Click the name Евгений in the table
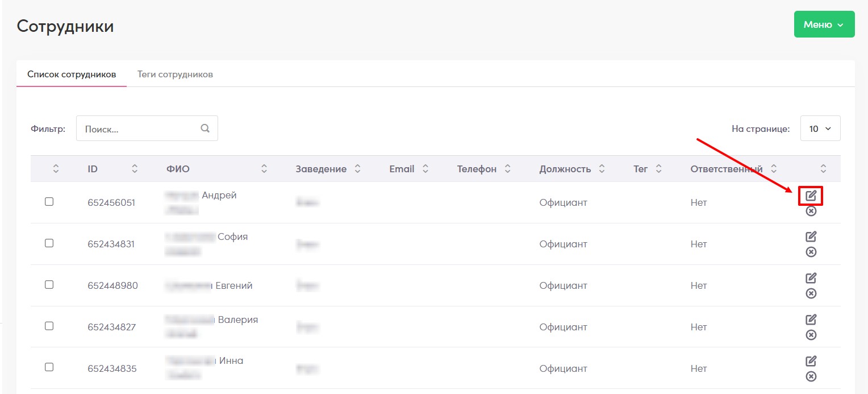 (x=234, y=285)
